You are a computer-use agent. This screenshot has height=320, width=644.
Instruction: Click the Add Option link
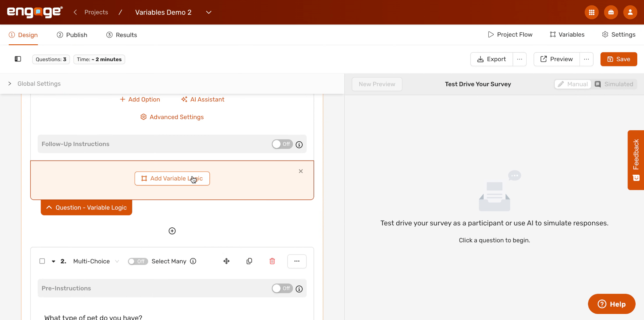140,99
